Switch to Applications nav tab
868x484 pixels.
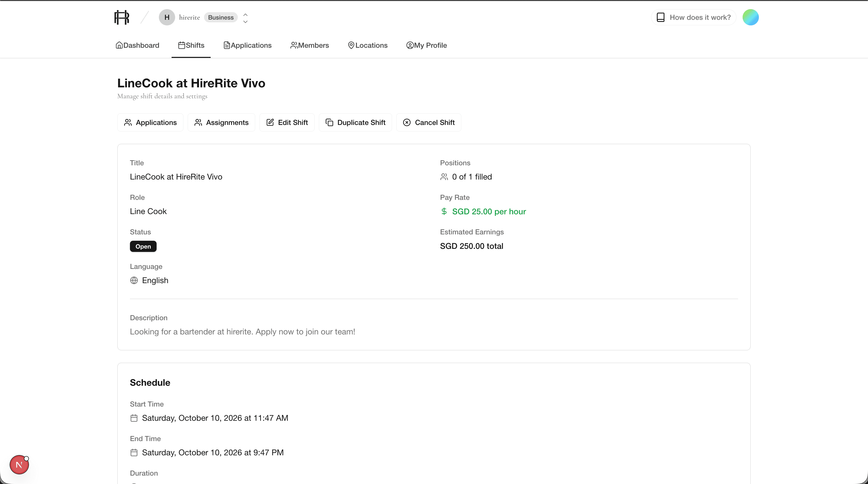coord(248,45)
